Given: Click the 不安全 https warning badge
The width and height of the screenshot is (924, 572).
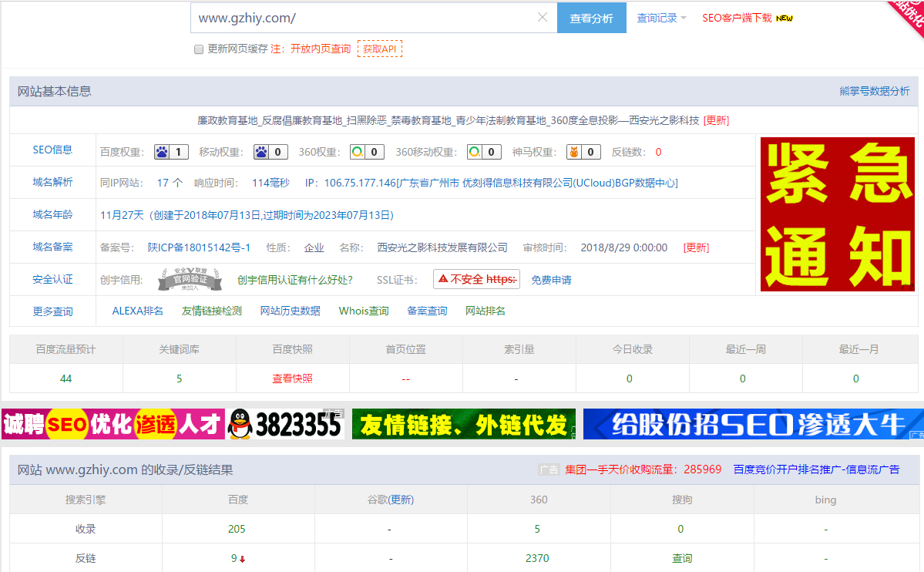Looking at the screenshot, I should tap(477, 279).
